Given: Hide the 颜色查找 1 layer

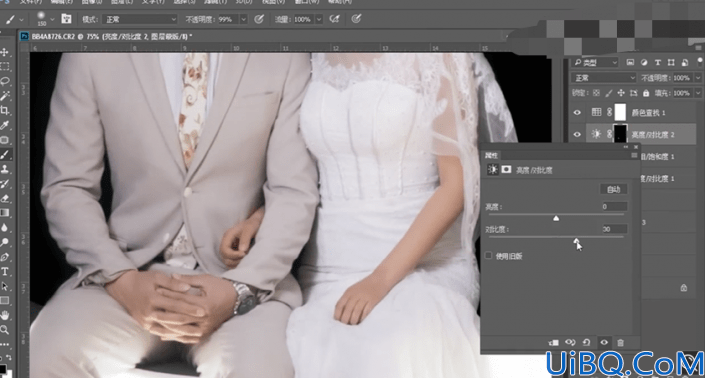Looking at the screenshot, I should pos(577,112).
